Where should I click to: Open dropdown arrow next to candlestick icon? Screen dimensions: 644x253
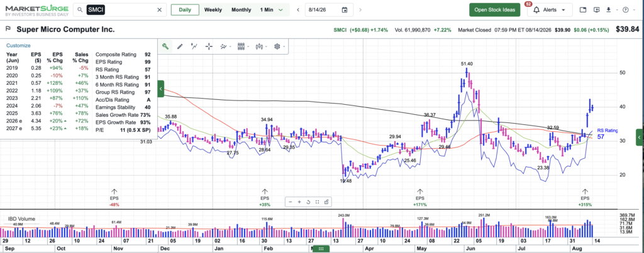pos(266,46)
